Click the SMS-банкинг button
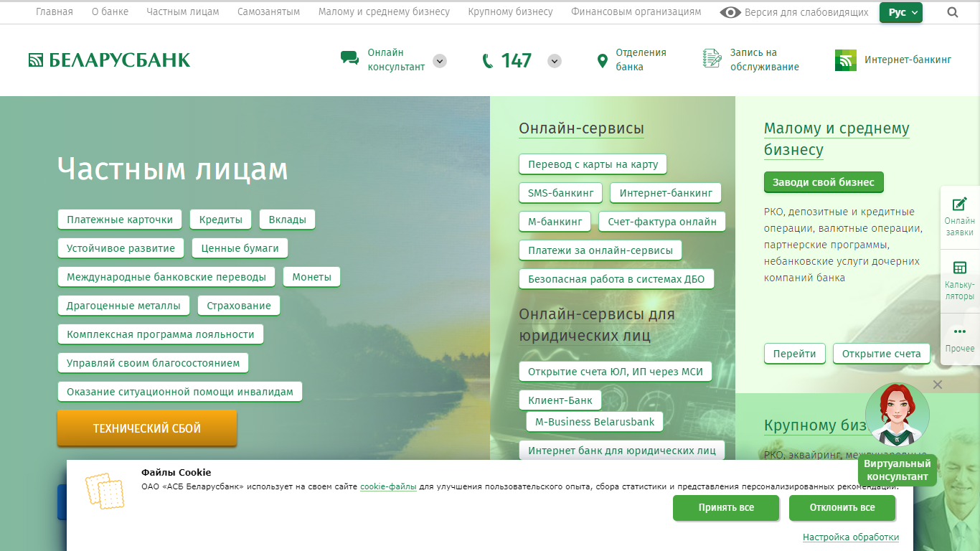 pos(561,193)
